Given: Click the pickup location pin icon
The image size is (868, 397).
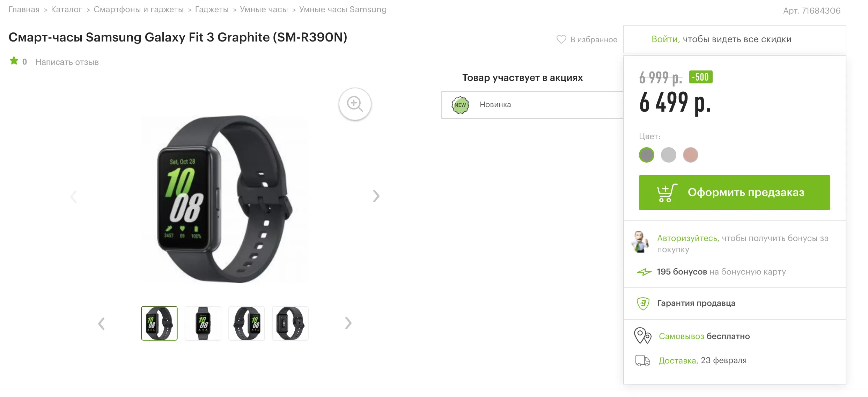Looking at the screenshot, I should point(642,336).
